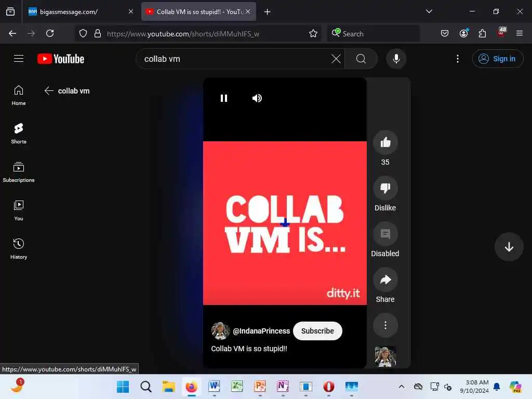Open the You section in sidebar

(x=19, y=211)
